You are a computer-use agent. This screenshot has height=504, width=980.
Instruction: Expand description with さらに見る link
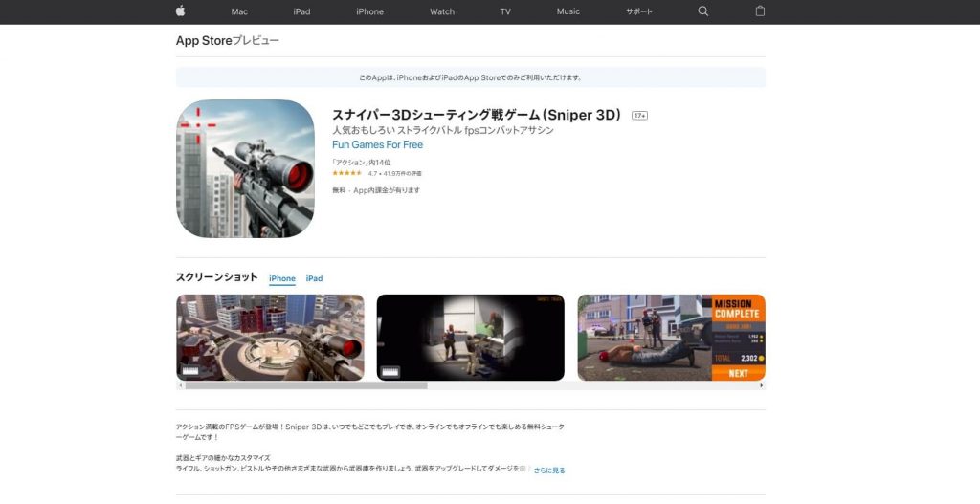tap(549, 471)
